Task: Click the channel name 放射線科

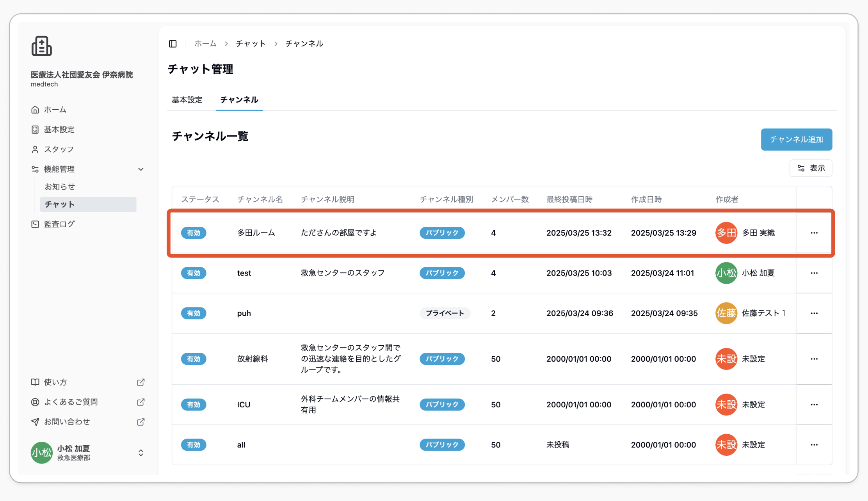Action: click(x=253, y=359)
